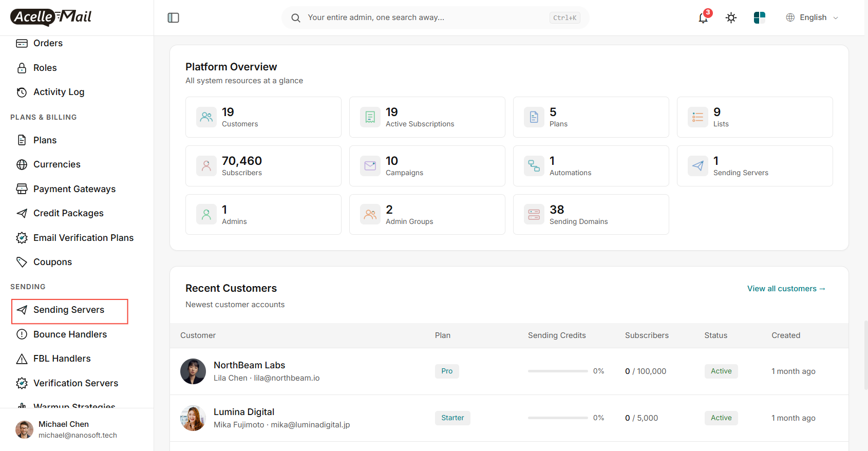Click the Pro plan badge

(447, 371)
